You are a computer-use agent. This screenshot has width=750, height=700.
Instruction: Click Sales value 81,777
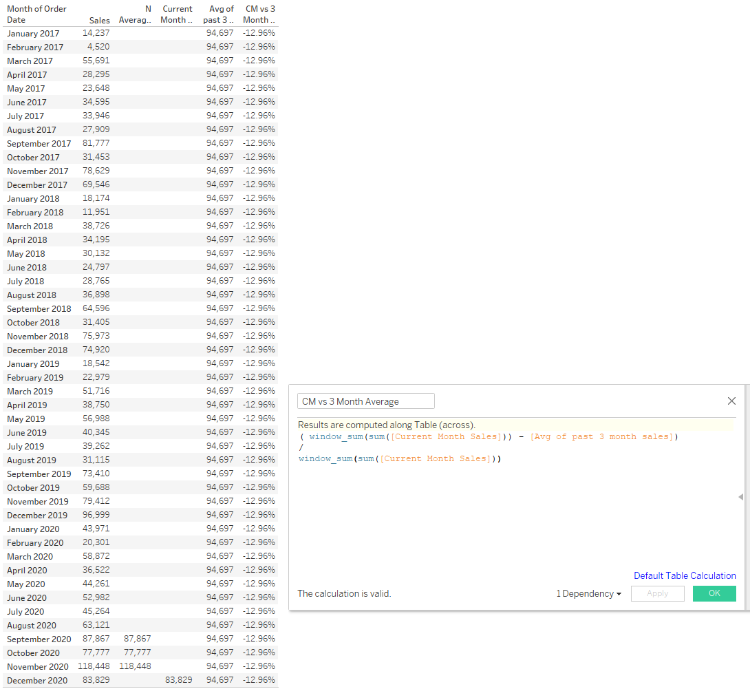click(x=96, y=143)
